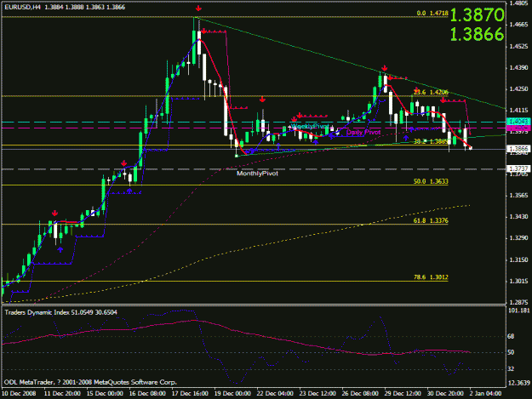This screenshot has width=532, height=399.
Task: Click the 10 Dec 2008 date label
Action: coord(20,394)
